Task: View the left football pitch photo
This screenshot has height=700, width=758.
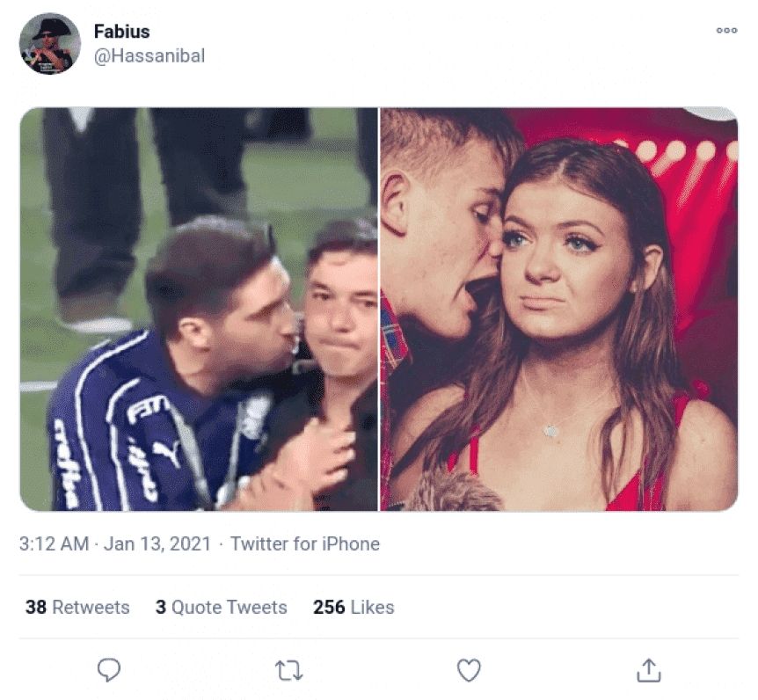Action: pos(199,309)
